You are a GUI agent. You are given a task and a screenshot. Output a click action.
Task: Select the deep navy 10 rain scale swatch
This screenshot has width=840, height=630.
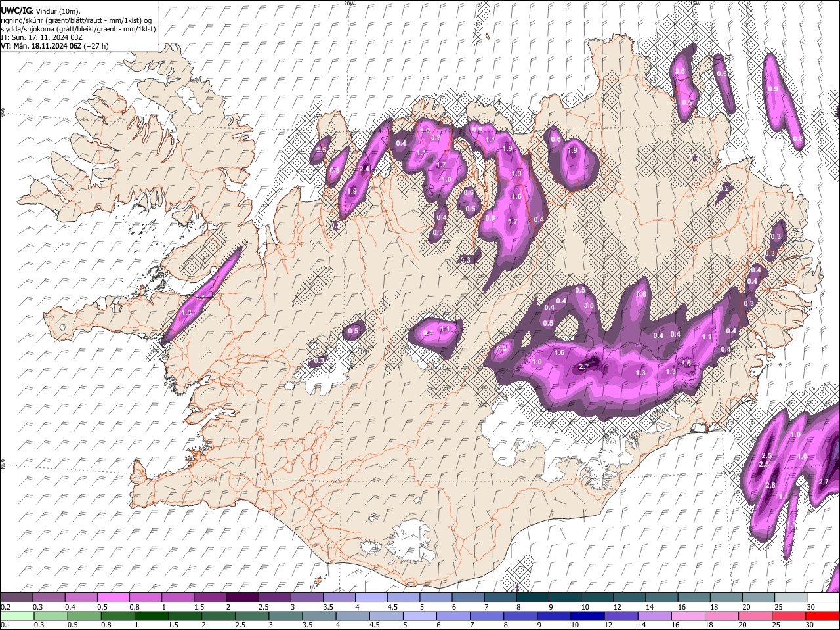pyautogui.click(x=587, y=616)
